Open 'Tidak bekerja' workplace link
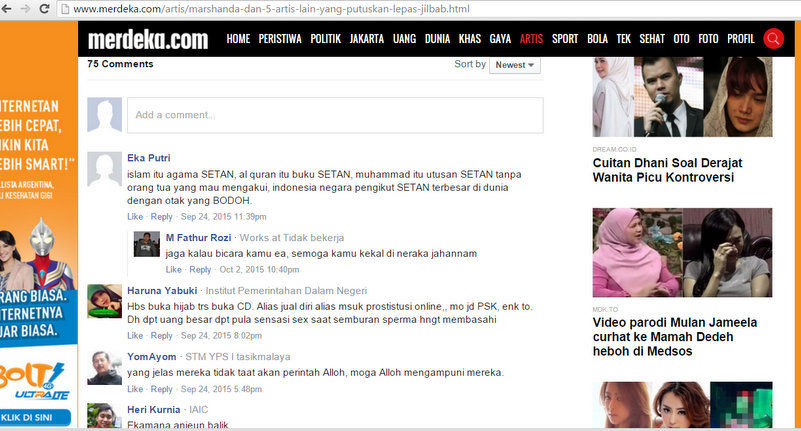801x431 pixels. pos(313,237)
